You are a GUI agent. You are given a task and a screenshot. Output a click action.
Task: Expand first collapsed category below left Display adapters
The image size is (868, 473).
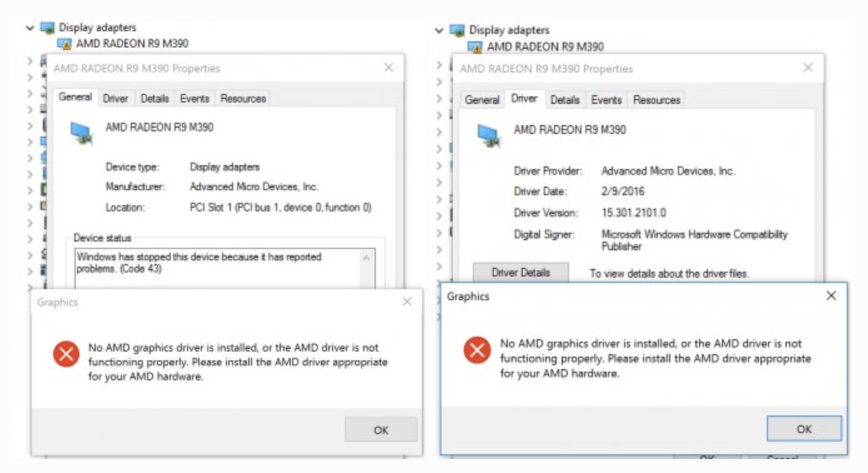tap(29, 61)
